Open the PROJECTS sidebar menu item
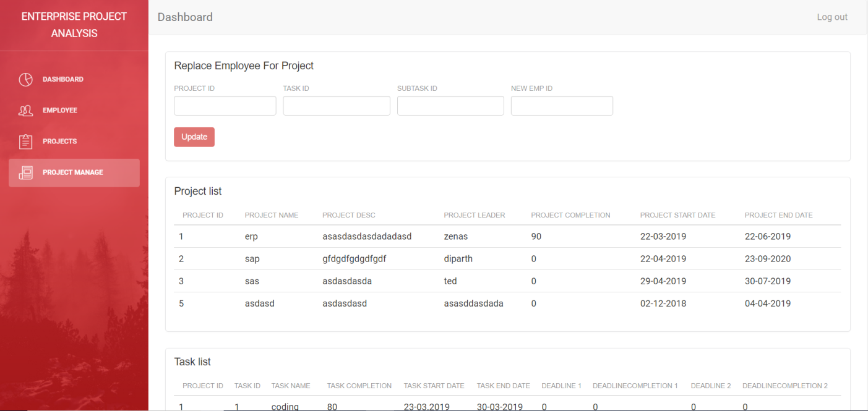868x411 pixels. 74,142
